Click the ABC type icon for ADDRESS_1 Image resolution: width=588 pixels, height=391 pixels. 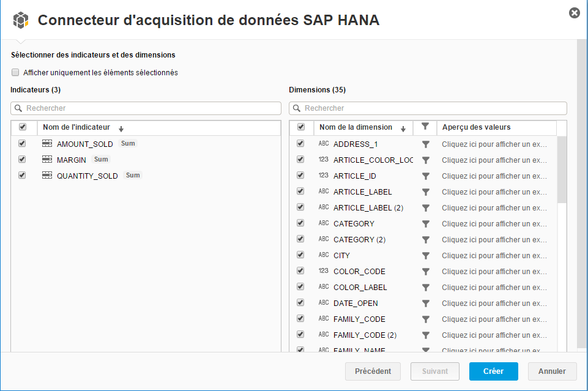point(324,144)
